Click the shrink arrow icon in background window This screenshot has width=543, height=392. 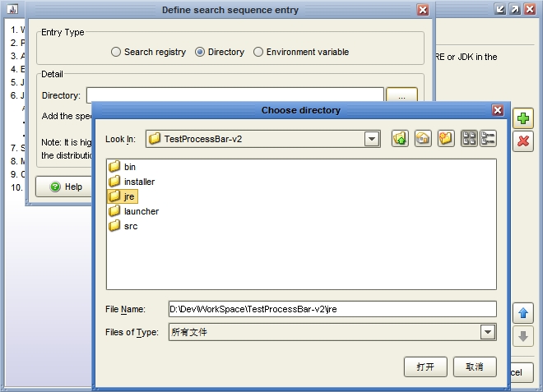point(499,9)
